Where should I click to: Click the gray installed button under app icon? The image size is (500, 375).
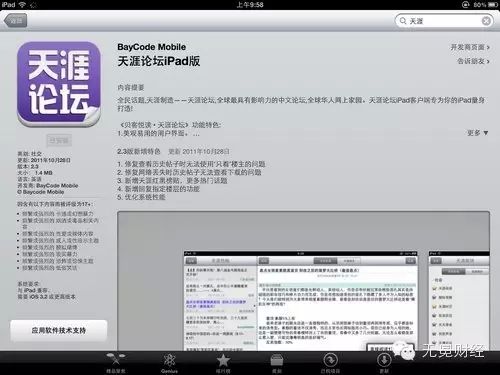(59, 140)
